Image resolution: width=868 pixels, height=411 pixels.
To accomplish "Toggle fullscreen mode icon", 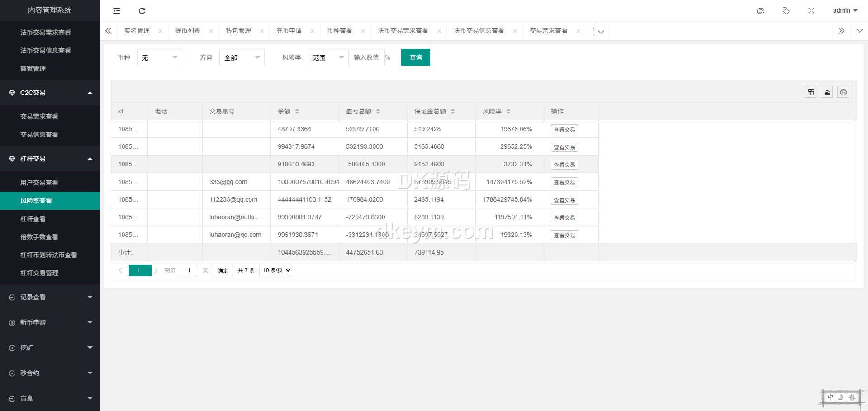I will [x=811, y=11].
